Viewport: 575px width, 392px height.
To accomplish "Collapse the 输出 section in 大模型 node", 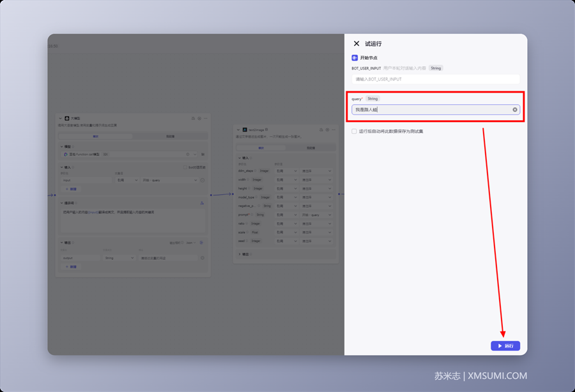I will 61,243.
